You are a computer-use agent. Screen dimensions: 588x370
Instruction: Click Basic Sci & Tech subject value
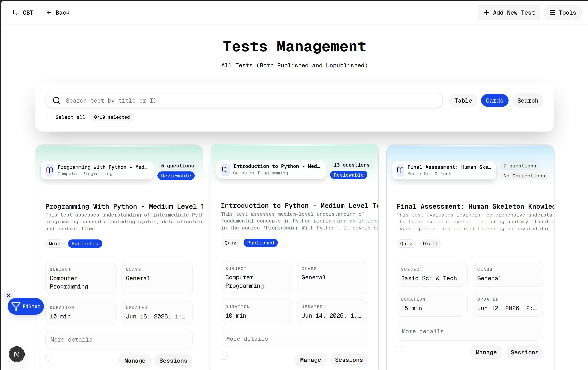click(x=429, y=278)
